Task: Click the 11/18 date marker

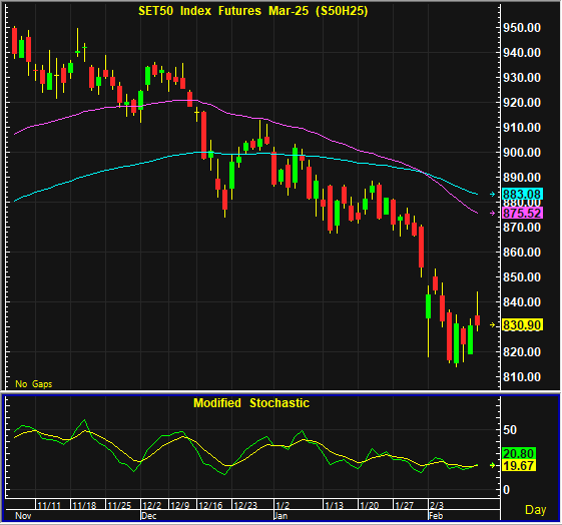Action: pyautogui.click(x=84, y=505)
